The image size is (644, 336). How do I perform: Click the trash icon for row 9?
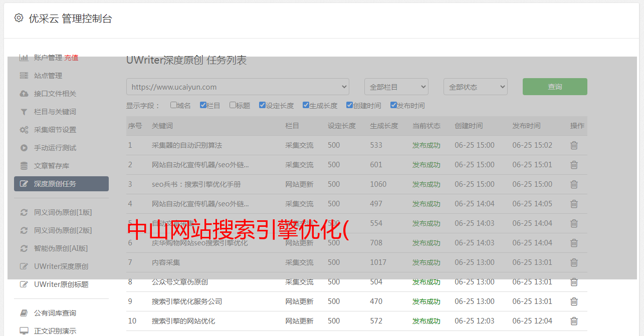click(x=574, y=301)
